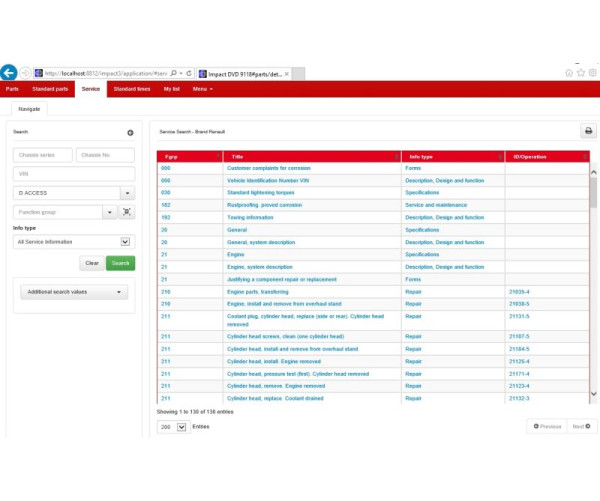Click the plus icon beside Search
This screenshot has height=501, width=600.
pyautogui.click(x=130, y=132)
